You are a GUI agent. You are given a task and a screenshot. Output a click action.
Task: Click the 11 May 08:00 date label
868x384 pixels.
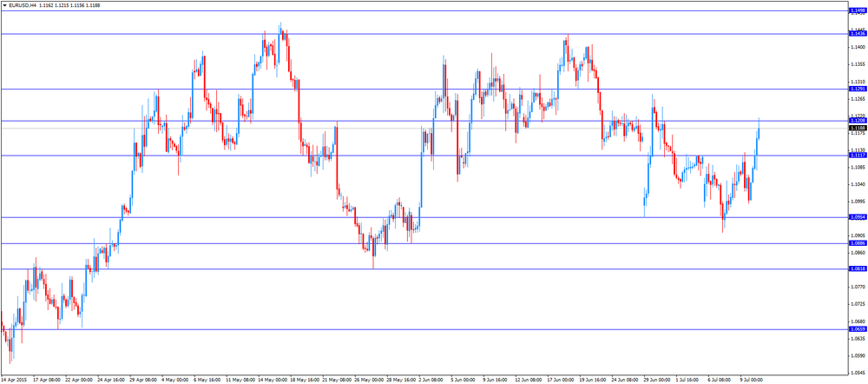242,381
